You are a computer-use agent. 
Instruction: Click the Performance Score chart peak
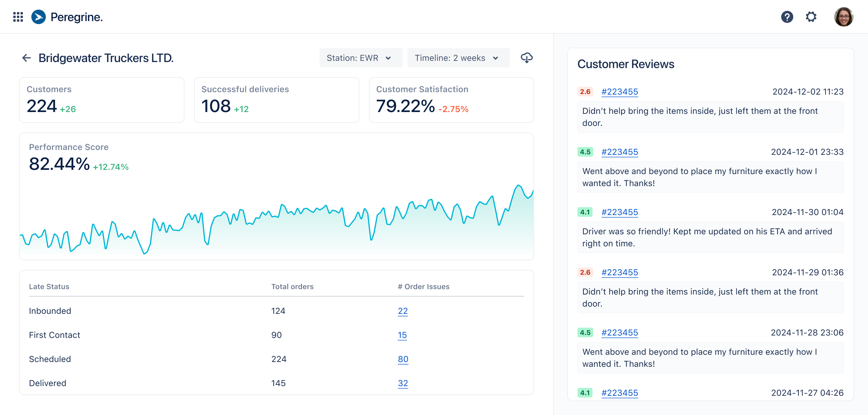pos(518,186)
